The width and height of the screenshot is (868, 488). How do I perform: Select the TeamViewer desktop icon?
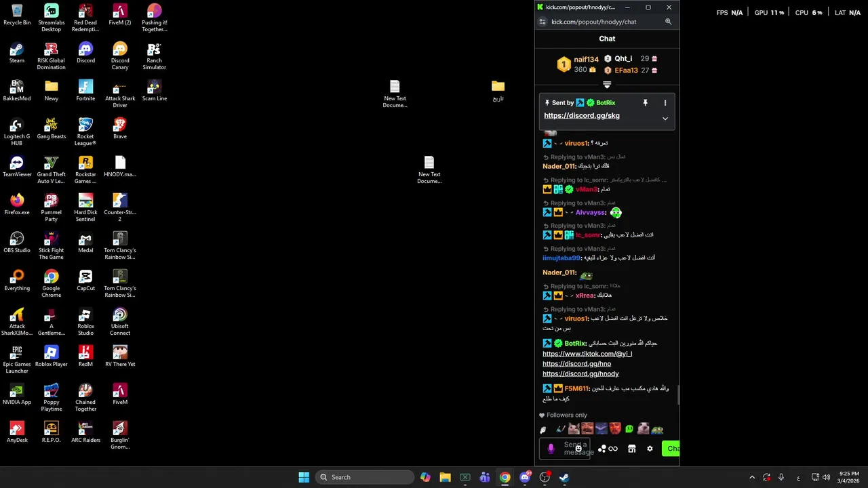(17, 167)
